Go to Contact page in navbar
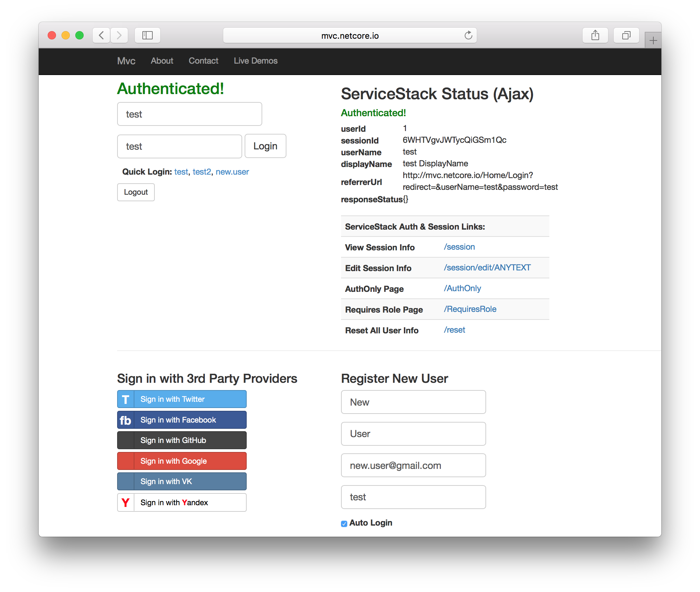The width and height of the screenshot is (700, 592). [x=203, y=61]
